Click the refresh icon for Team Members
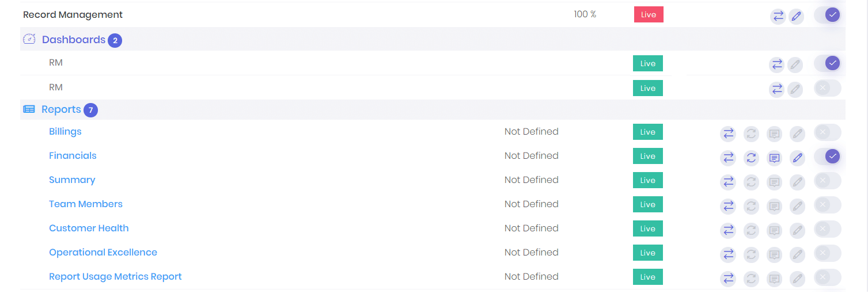 (x=751, y=205)
